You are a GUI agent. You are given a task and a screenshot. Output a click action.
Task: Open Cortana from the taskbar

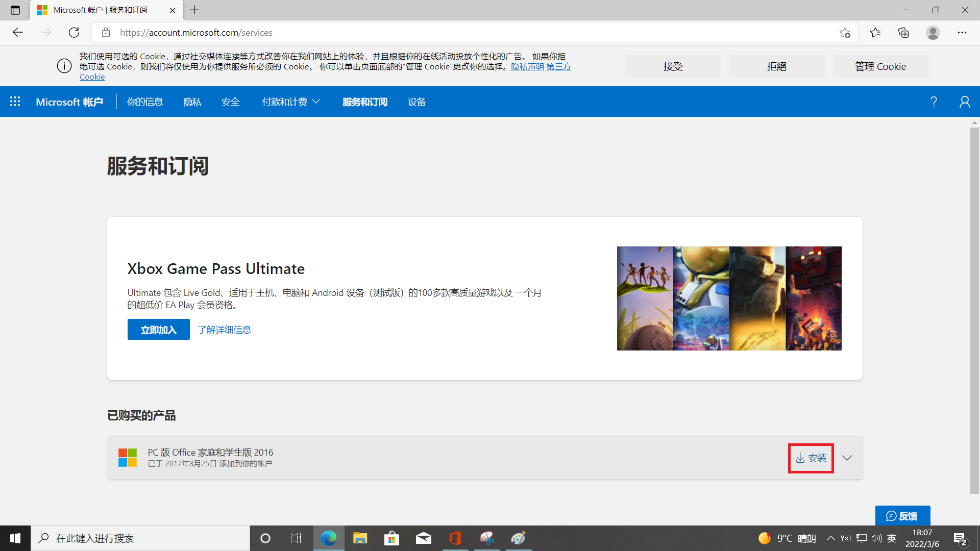265,538
